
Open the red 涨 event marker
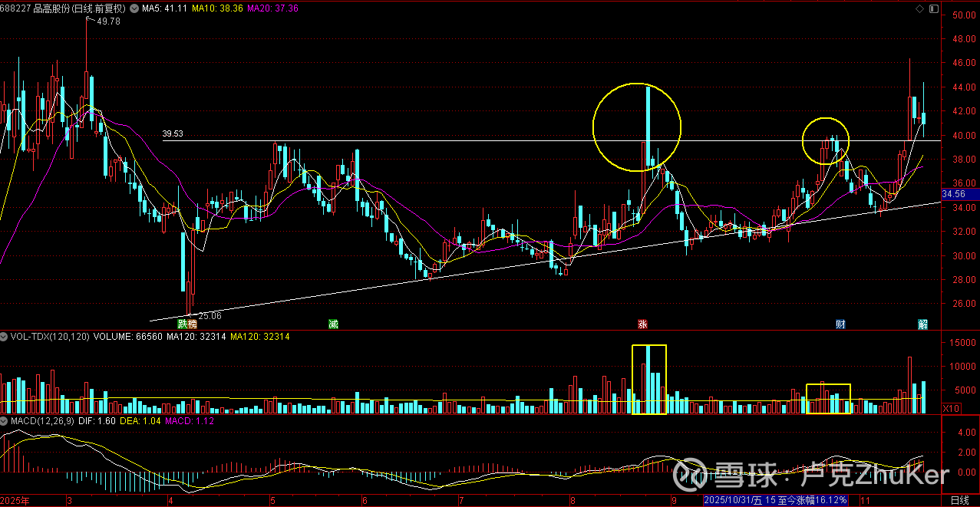coord(642,324)
